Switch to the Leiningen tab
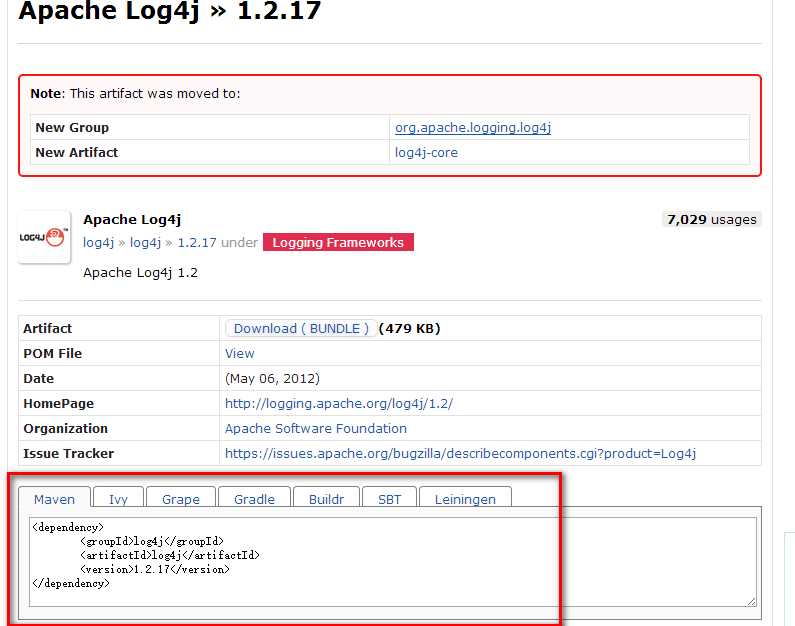The image size is (795, 626). [465, 499]
